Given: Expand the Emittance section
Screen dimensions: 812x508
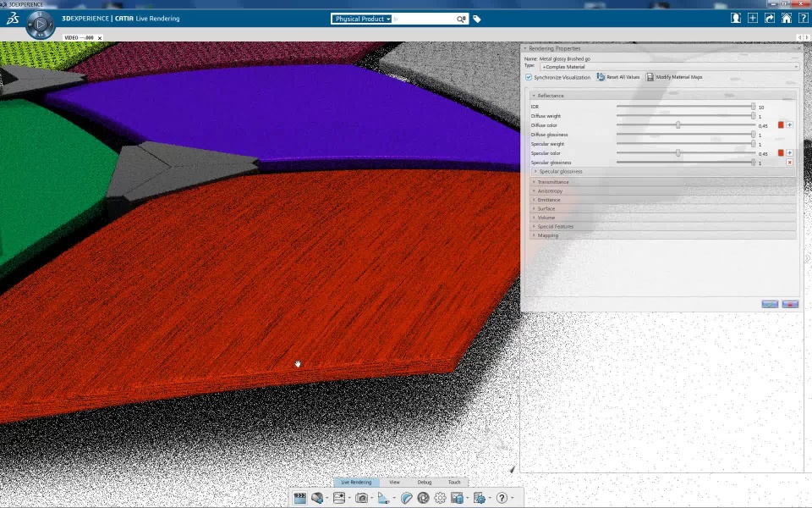Looking at the screenshot, I should (x=662, y=200).
